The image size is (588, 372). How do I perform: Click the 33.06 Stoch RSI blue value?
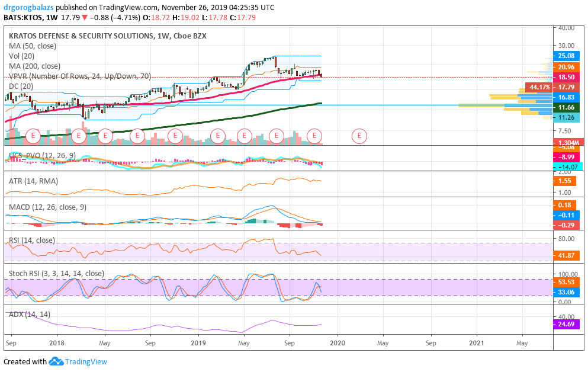pos(566,293)
